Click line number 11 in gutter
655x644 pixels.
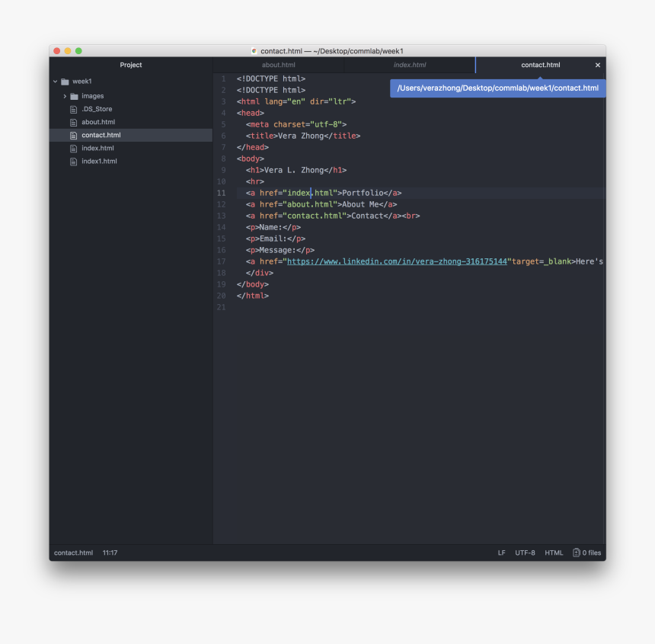pyautogui.click(x=221, y=193)
